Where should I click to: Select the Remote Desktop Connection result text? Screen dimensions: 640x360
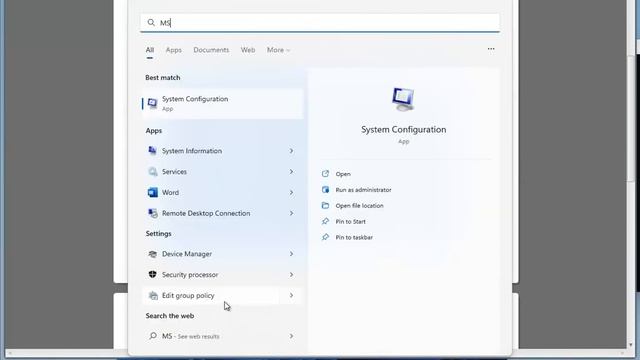tap(206, 213)
